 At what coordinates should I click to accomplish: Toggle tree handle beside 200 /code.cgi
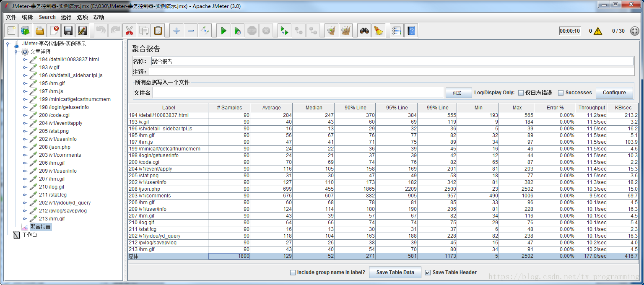point(25,115)
